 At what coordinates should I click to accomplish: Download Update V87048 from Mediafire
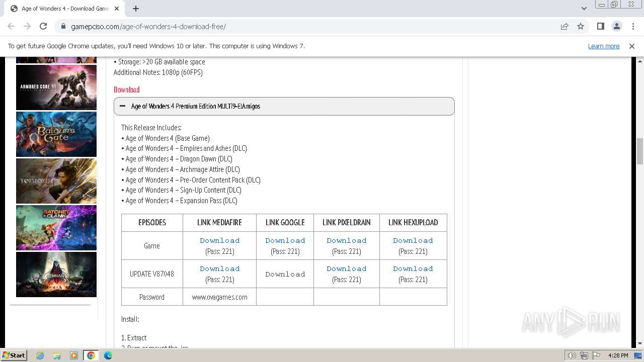click(220, 268)
